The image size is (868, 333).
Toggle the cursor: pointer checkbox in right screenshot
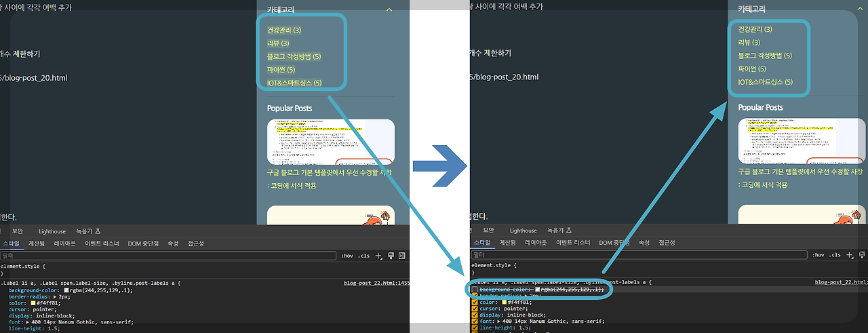click(475, 309)
